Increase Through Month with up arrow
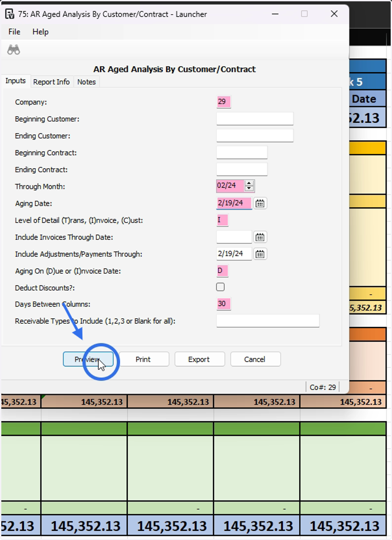This screenshot has width=392, height=540. 249,183
